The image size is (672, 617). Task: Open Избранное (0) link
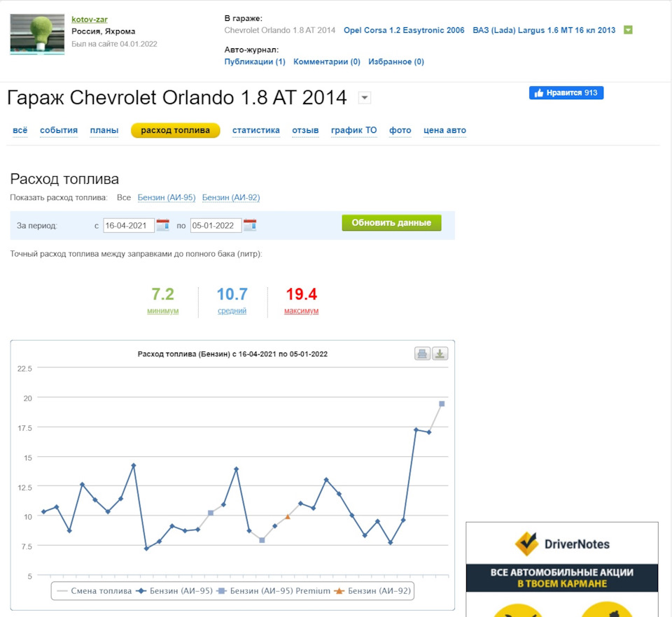(396, 62)
